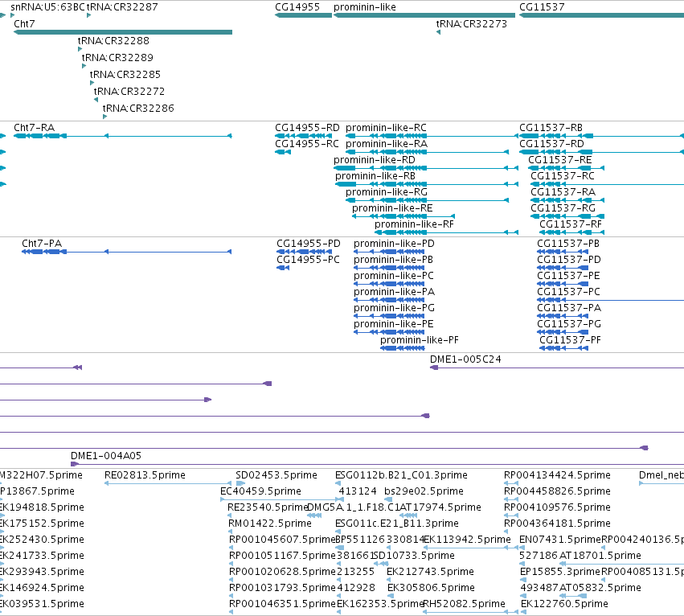The width and height of the screenshot is (684, 616).
Task: Click the EC40459.5prime EST label
Action: coord(261,491)
